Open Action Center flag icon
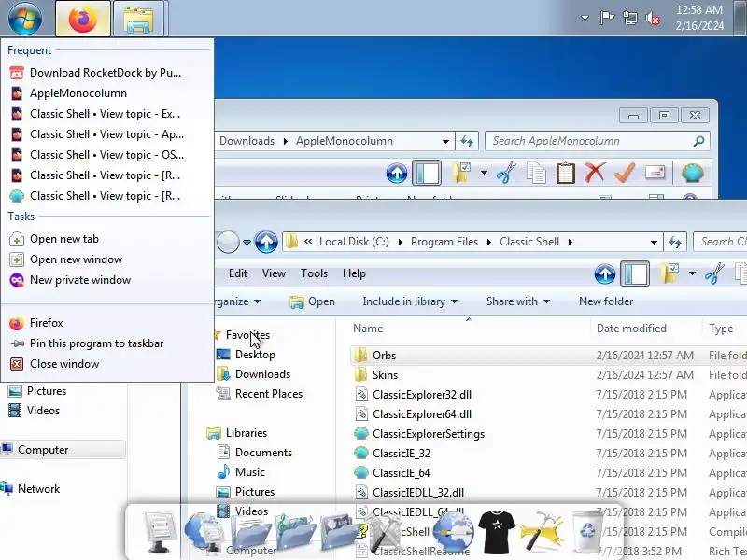 606,18
